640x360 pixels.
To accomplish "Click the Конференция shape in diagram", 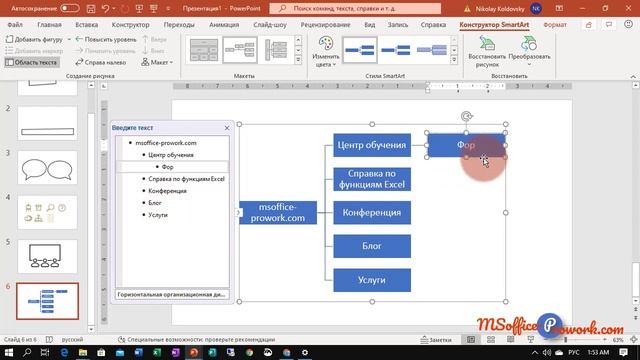I will (x=372, y=213).
